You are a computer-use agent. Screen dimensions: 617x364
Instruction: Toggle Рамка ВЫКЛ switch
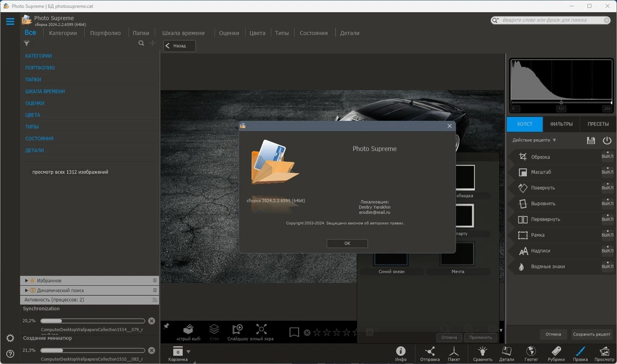pos(608,235)
